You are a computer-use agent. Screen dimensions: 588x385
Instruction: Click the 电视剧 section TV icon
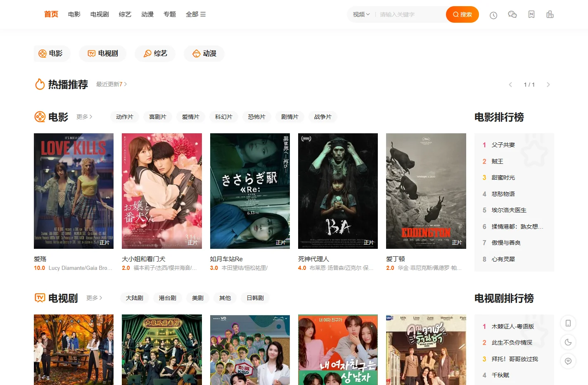[40, 298]
